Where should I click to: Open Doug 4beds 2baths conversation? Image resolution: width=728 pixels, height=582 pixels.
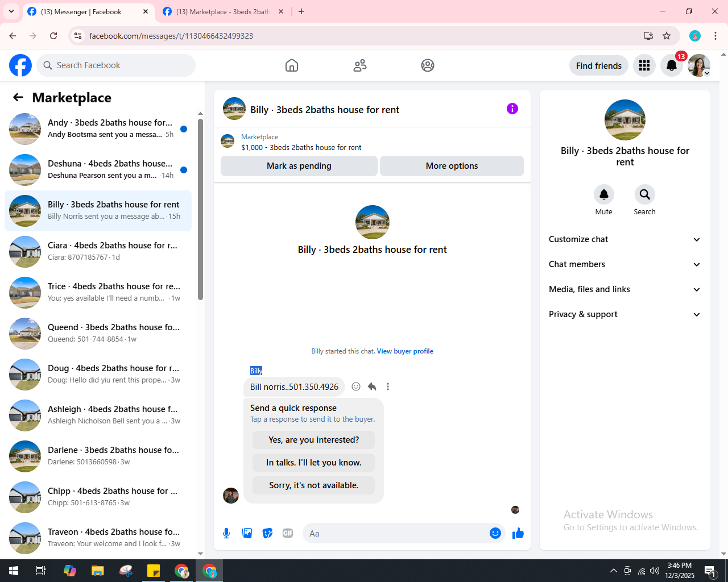[98, 375]
